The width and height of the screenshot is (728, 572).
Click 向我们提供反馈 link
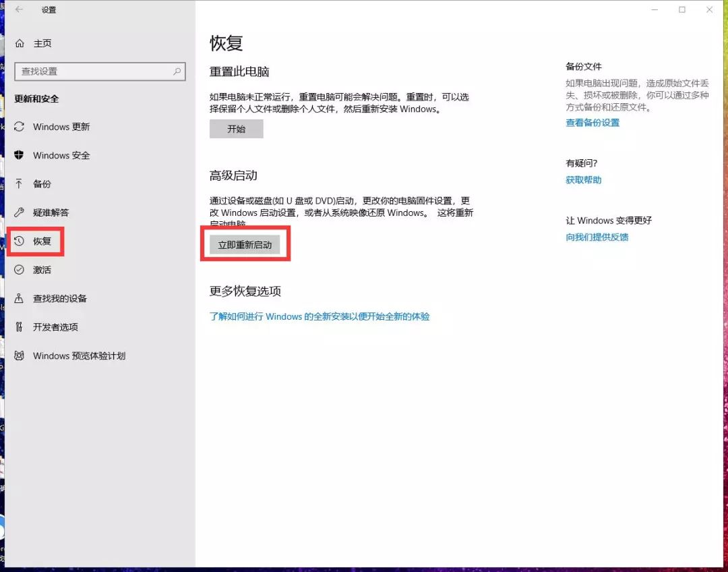tap(597, 237)
